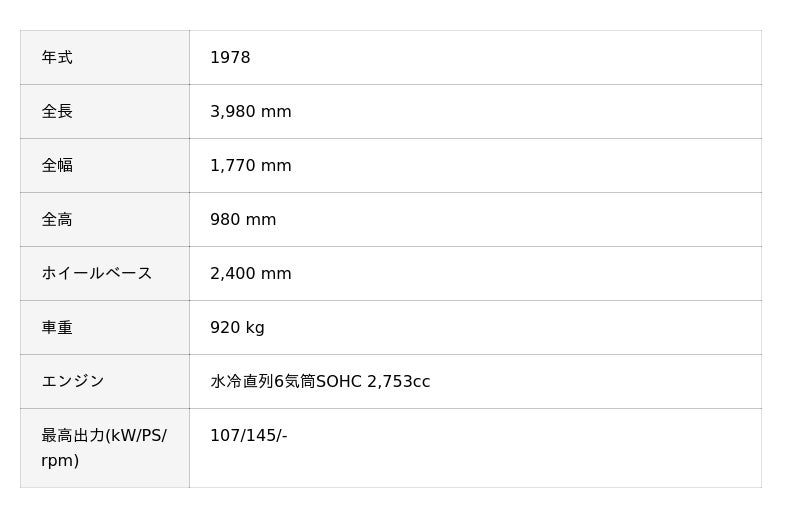The height and width of the screenshot is (518, 800).
Task: Click the 車重 row header
Action: coord(57,328)
